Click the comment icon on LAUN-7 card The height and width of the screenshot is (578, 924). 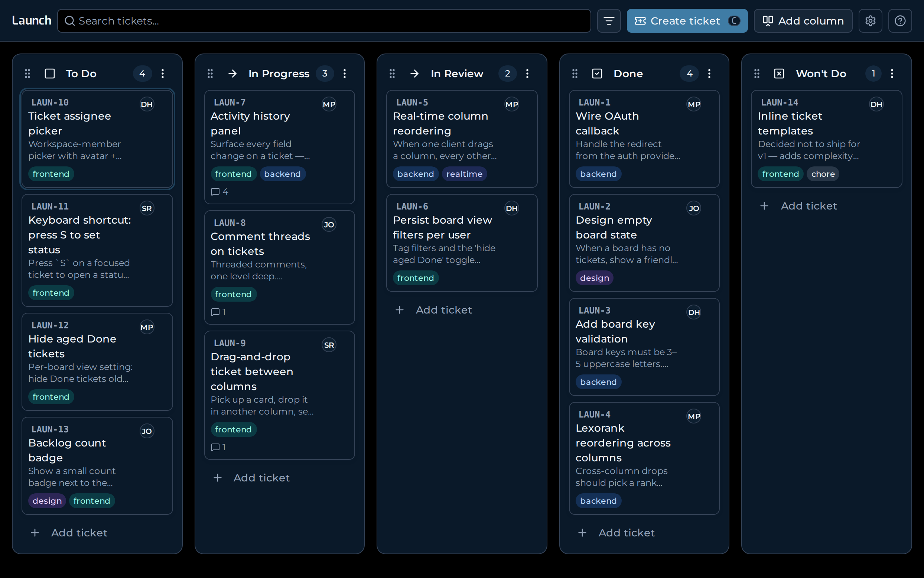tap(215, 192)
